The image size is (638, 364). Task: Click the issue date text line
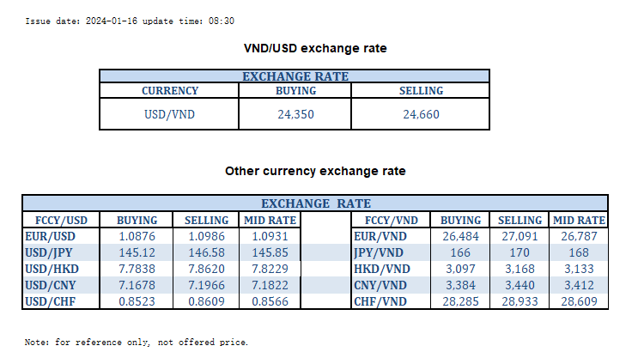[x=130, y=21]
